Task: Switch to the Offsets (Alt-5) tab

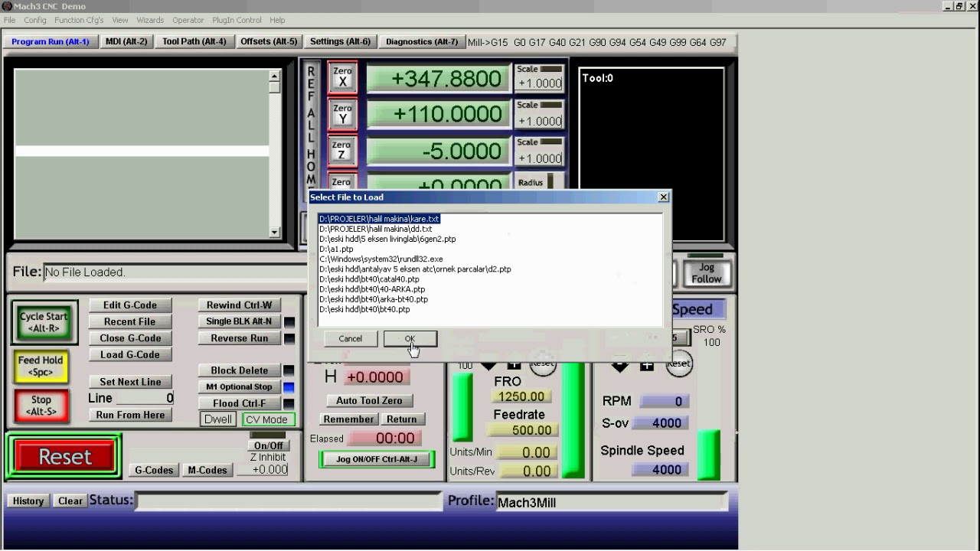Action: pyautogui.click(x=268, y=42)
